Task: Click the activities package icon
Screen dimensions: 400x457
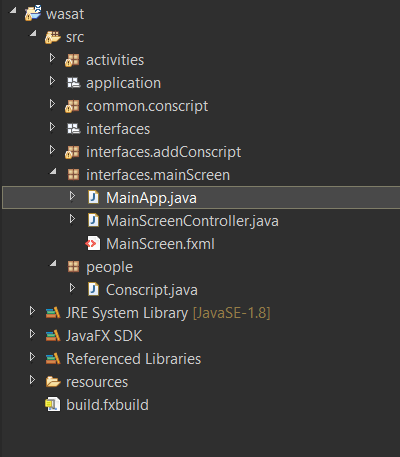Action: coord(72,60)
